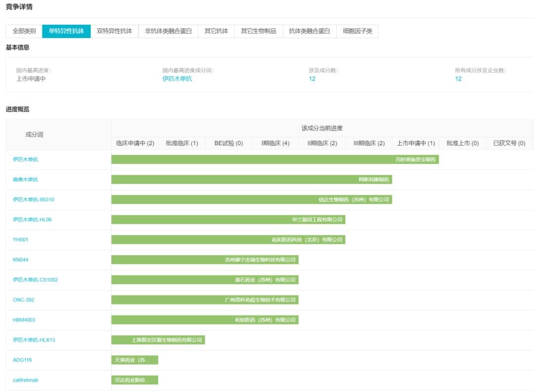Click the 和铂医药（苏州）有限公司 progress bar
This screenshot has width=534, height=392.
coord(205,320)
